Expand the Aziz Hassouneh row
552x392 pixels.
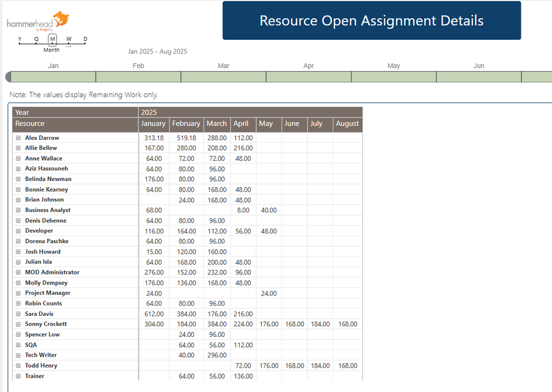(18, 169)
